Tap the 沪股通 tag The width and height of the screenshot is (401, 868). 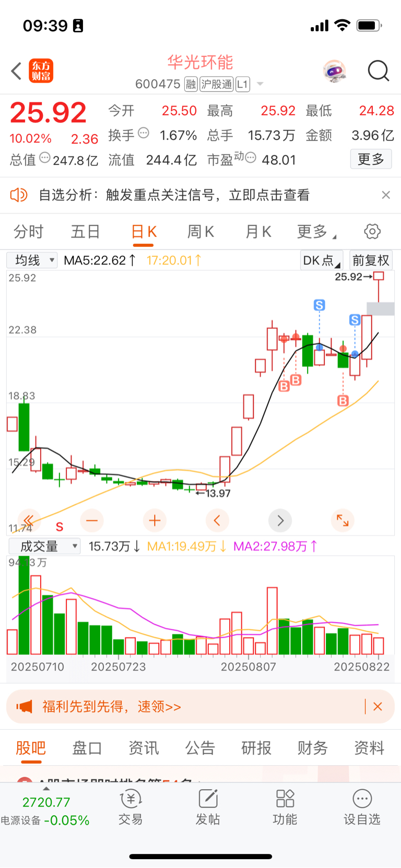pyautogui.click(x=217, y=84)
